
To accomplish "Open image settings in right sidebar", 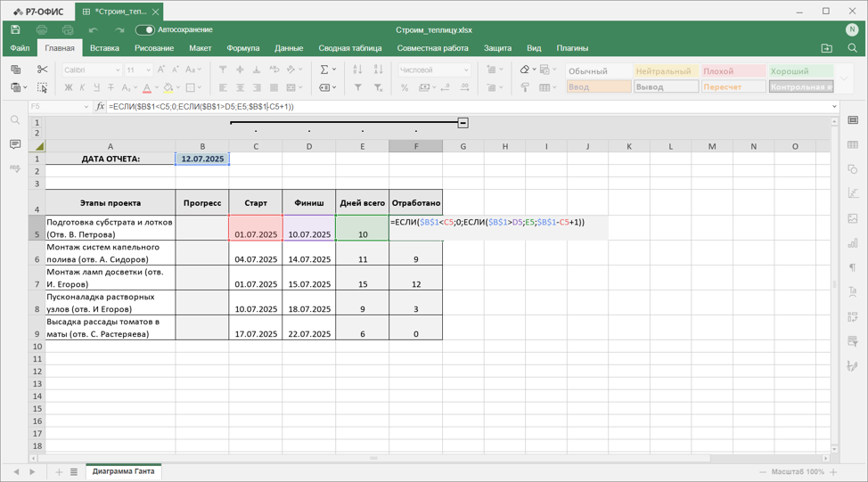I will pos(853,218).
